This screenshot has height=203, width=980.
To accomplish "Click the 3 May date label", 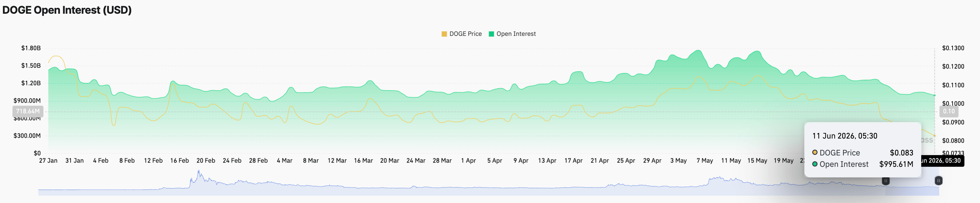I will pyautogui.click(x=678, y=161).
